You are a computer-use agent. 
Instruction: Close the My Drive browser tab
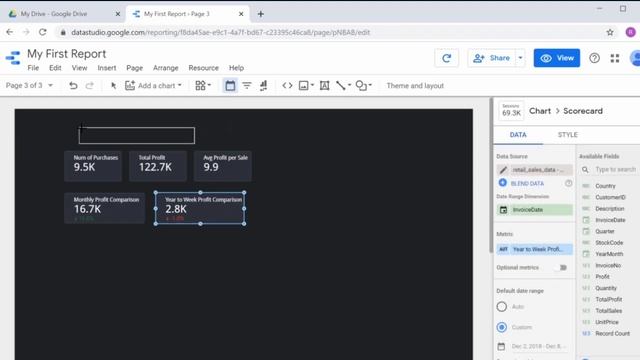(118, 14)
